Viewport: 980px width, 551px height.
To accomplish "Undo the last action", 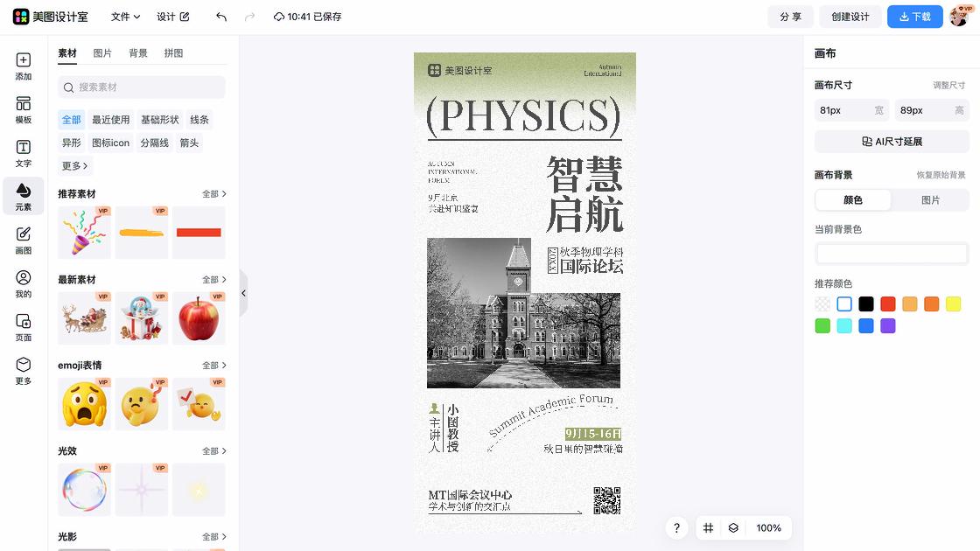I will (x=220, y=16).
